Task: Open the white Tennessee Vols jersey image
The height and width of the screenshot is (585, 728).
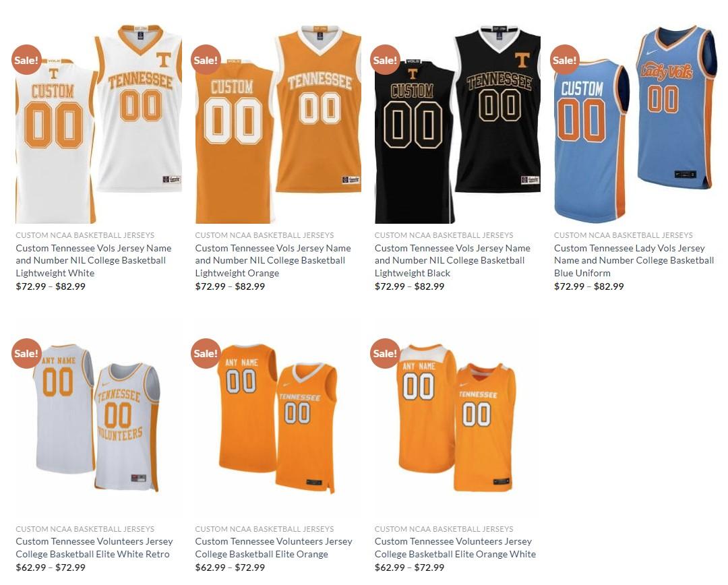Action: pyautogui.click(x=99, y=123)
